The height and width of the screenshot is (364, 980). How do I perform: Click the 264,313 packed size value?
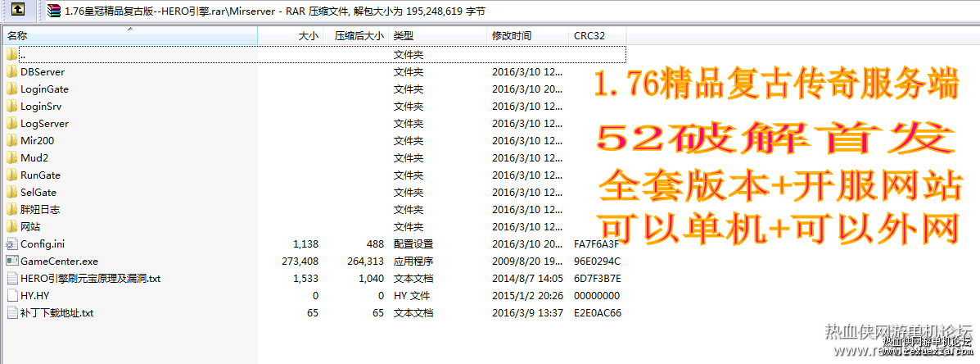tap(366, 261)
